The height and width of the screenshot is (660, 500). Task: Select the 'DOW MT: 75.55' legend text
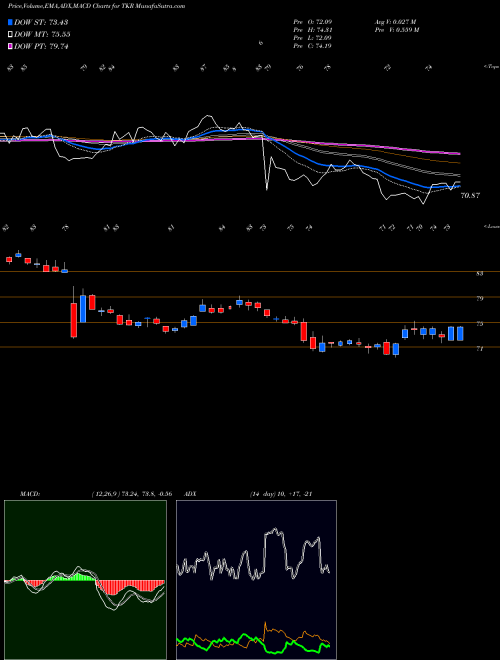tap(42, 35)
